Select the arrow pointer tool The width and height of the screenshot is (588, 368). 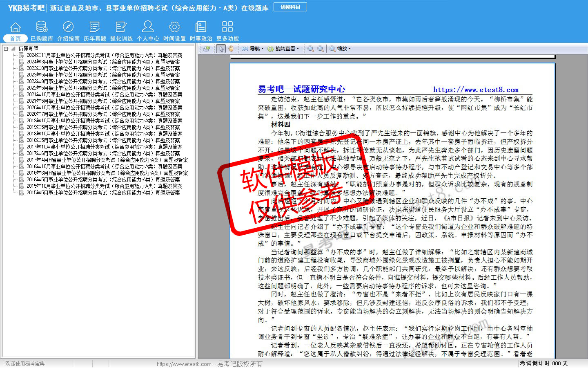[x=221, y=49]
